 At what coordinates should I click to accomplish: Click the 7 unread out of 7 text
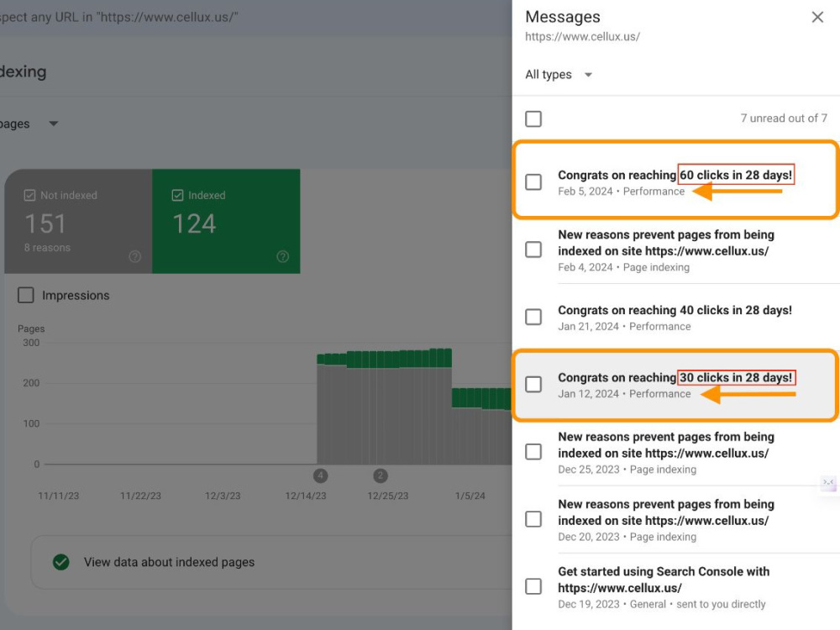[x=784, y=118]
